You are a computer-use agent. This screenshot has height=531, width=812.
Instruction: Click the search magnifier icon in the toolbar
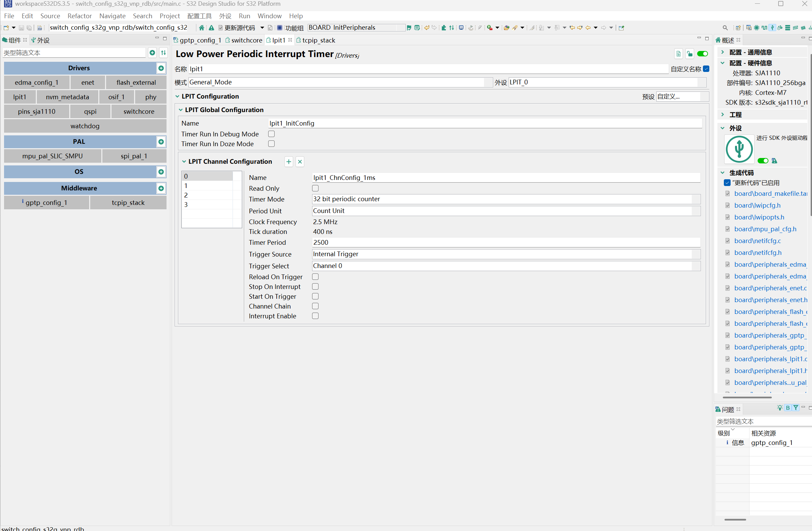point(725,28)
